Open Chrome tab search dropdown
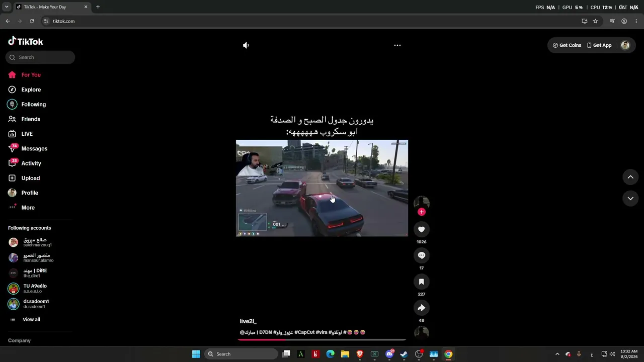The height and width of the screenshot is (362, 644). click(x=7, y=7)
